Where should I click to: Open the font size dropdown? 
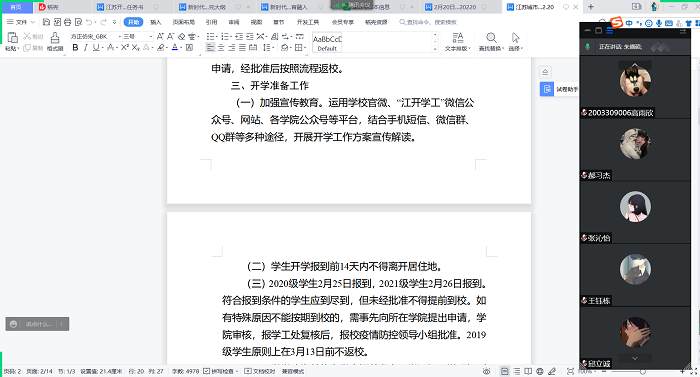click(x=138, y=36)
